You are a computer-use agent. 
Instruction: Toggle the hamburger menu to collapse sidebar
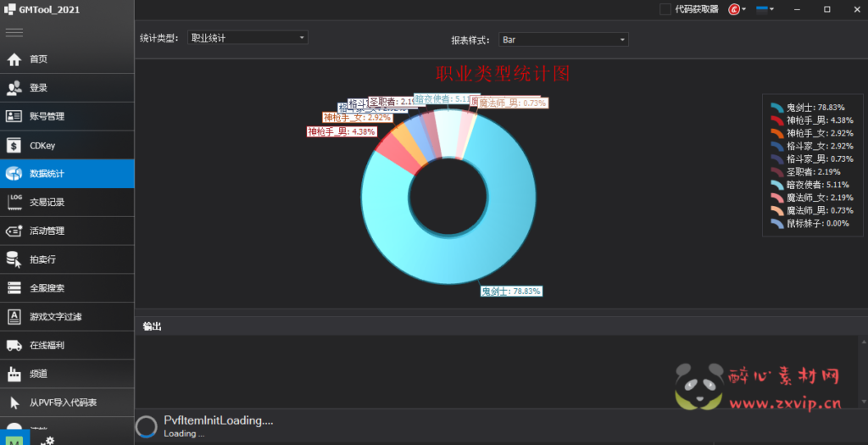click(14, 32)
